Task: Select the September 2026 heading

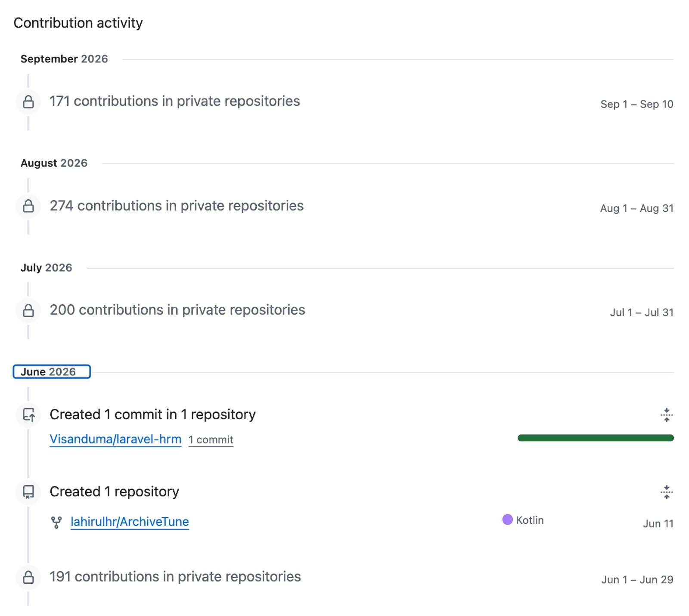Action: [64, 59]
